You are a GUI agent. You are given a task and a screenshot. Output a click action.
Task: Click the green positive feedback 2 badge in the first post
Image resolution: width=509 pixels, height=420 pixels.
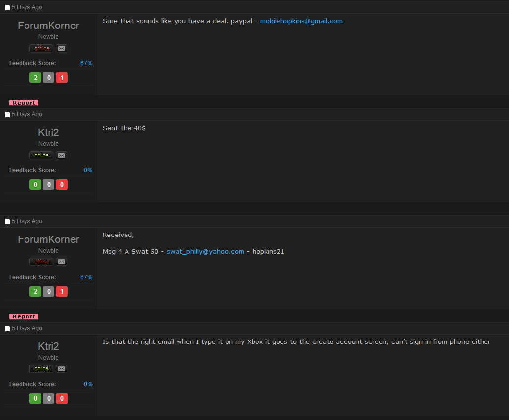coord(35,78)
